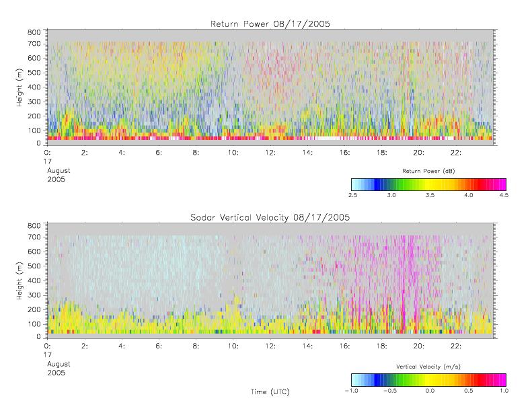Click the "2005" year label under Return Power plot
532x411 pixels.
point(56,179)
